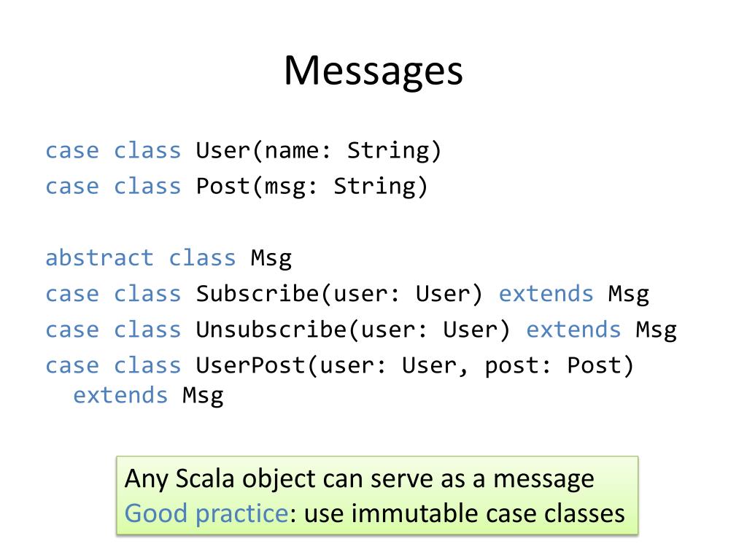Click the Subscribe(user: User) text
The image size is (747, 560).
click(x=339, y=294)
